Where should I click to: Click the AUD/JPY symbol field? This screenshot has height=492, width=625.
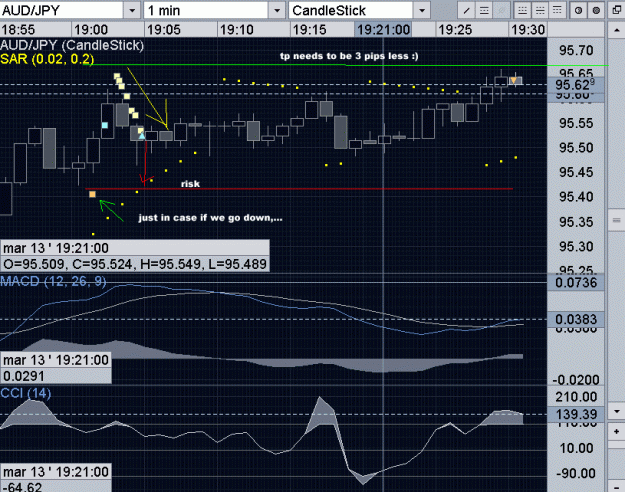pyautogui.click(x=62, y=11)
